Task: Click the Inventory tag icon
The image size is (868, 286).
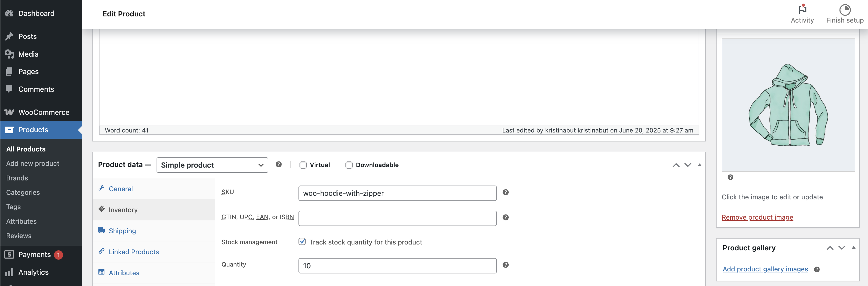Action: tap(101, 209)
